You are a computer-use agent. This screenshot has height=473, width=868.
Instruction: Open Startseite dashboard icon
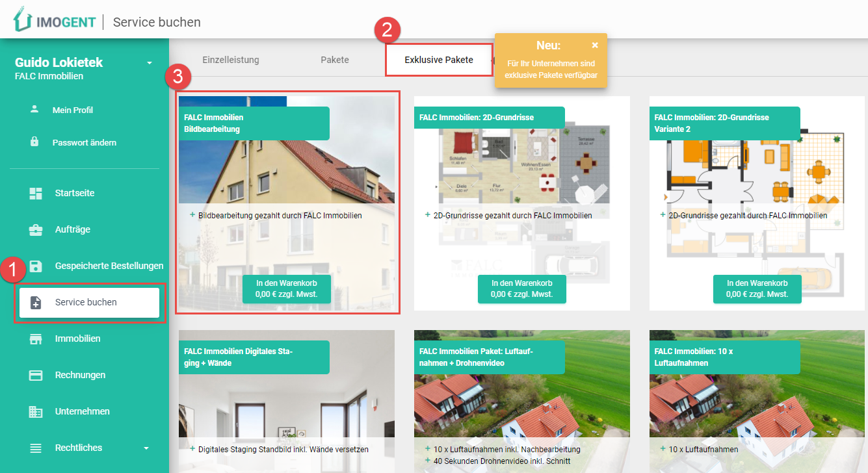point(36,193)
